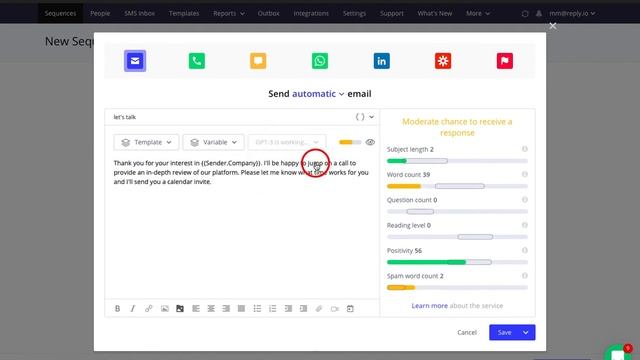Image resolution: width=640 pixels, height=360 pixels.
Task: Click the Positivity score bar
Action: 457,262
